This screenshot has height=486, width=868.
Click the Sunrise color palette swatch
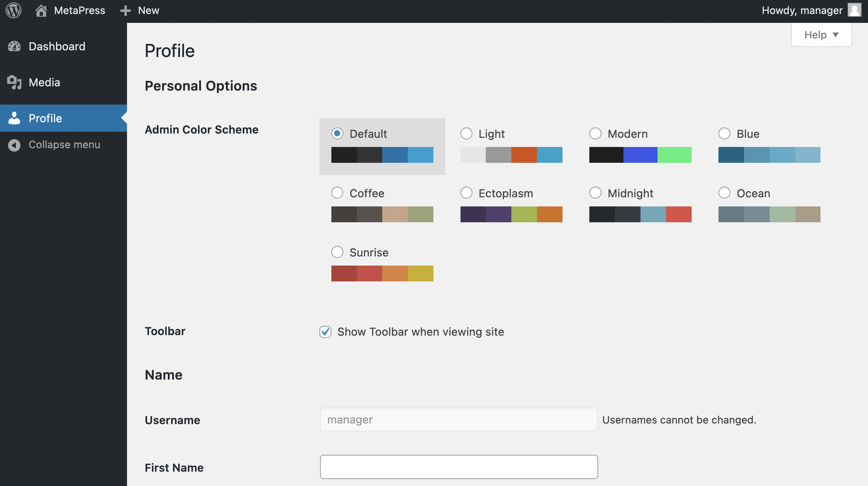(x=382, y=273)
